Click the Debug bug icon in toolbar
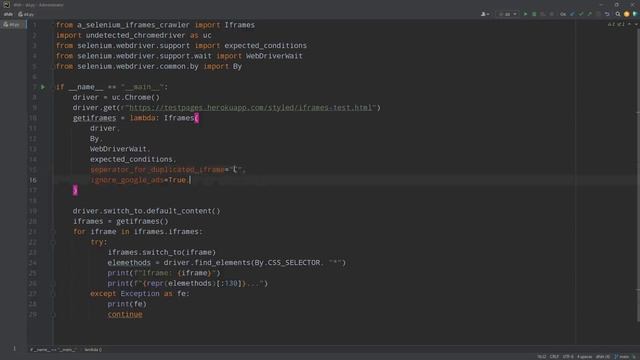Viewport: 640px width, 360px height. point(534,14)
